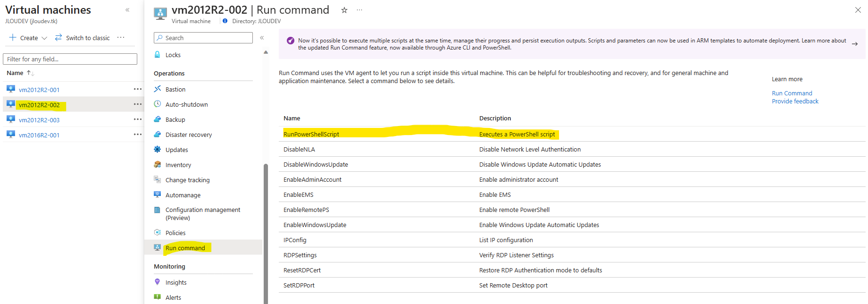Focus the resource menu Search box
The width and height of the screenshot is (868, 304).
[x=203, y=38]
